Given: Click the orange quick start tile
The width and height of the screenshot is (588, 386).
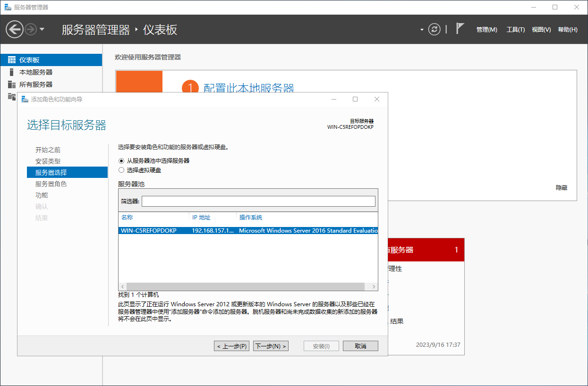Looking at the screenshot, I should pyautogui.click(x=139, y=82).
